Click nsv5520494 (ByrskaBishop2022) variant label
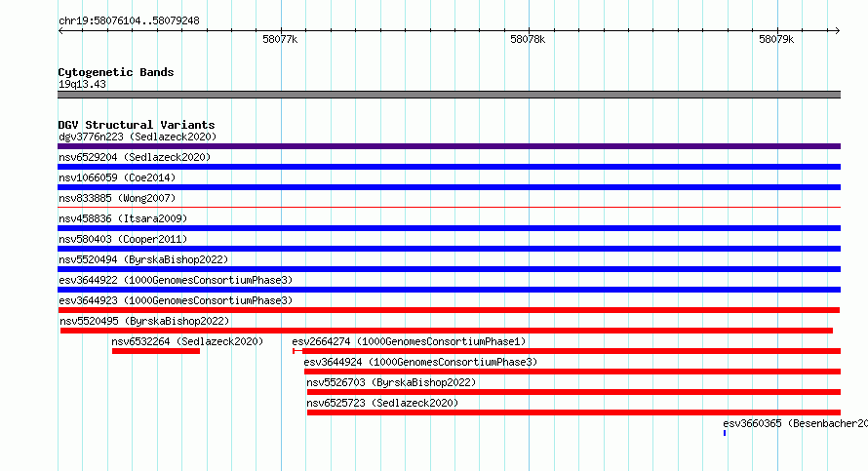This screenshot has width=868, height=471. 143,259
